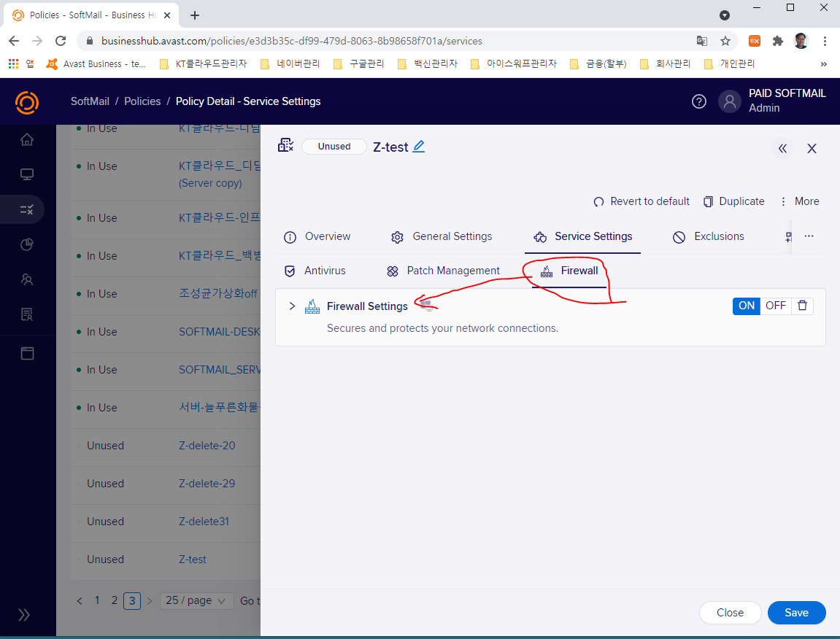This screenshot has height=639, width=840.
Task: Go to SoftMail breadcrumb
Action: (x=90, y=101)
